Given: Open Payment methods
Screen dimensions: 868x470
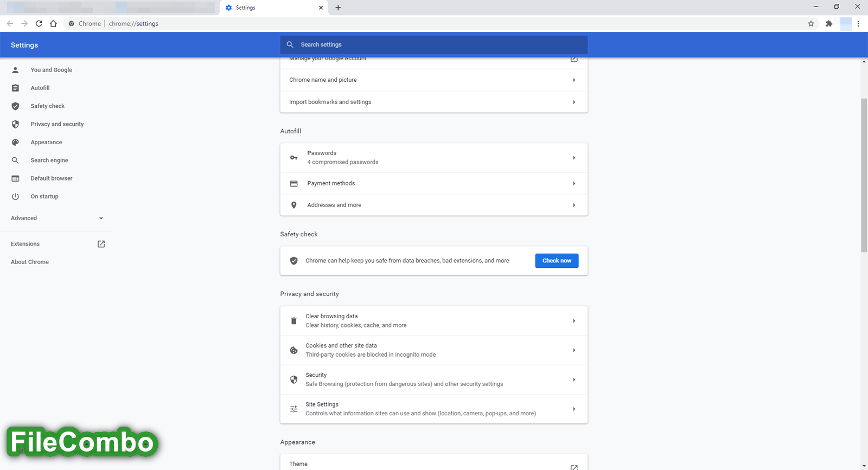Looking at the screenshot, I should (434, 183).
